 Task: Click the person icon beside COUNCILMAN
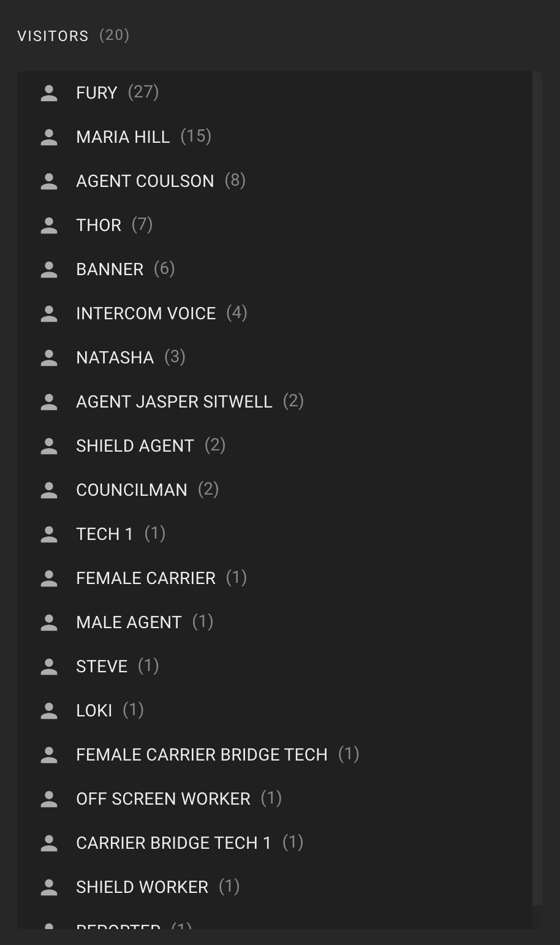tap(49, 490)
